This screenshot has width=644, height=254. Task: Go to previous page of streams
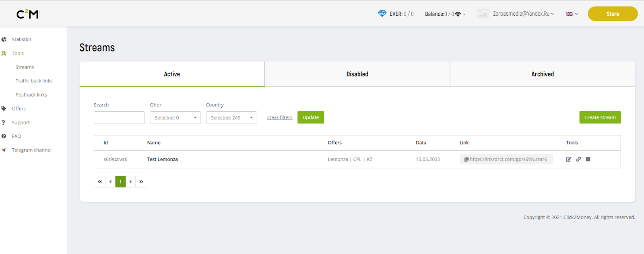[111, 182]
